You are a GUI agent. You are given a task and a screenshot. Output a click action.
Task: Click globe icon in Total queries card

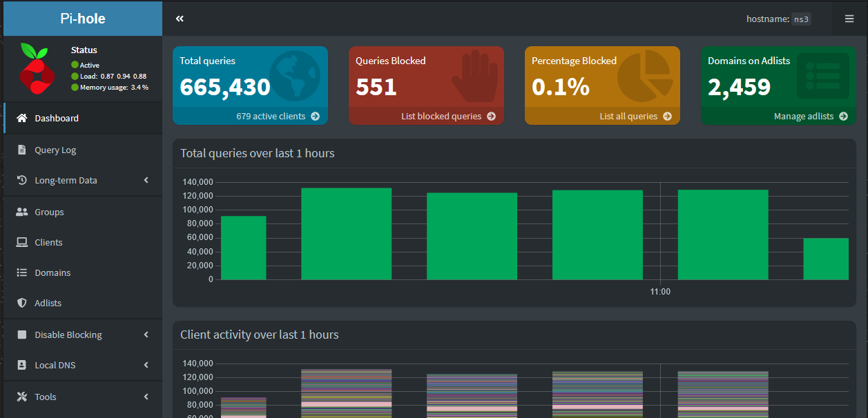295,76
